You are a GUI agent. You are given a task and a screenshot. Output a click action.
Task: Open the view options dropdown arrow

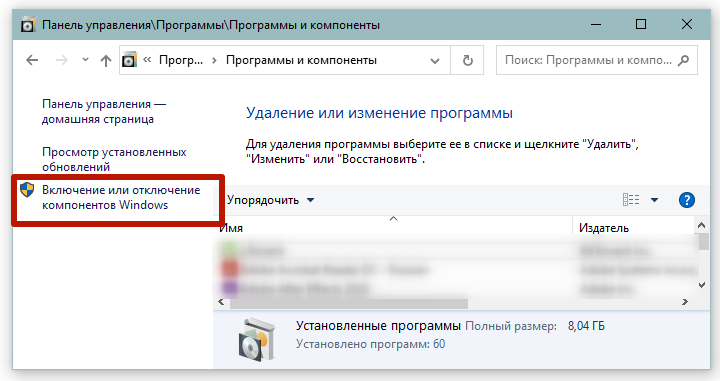tap(654, 200)
